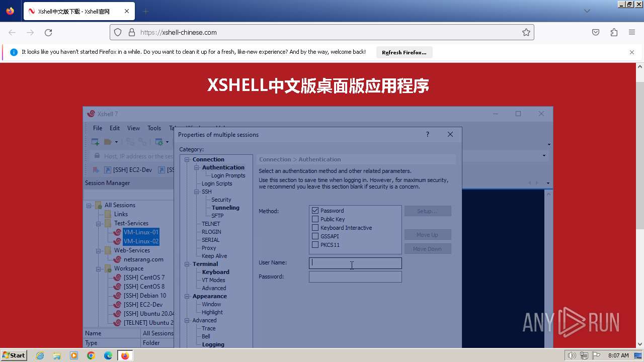Screen dimensions: 644x362
Task: Show site security padlock info
Action: point(132,32)
